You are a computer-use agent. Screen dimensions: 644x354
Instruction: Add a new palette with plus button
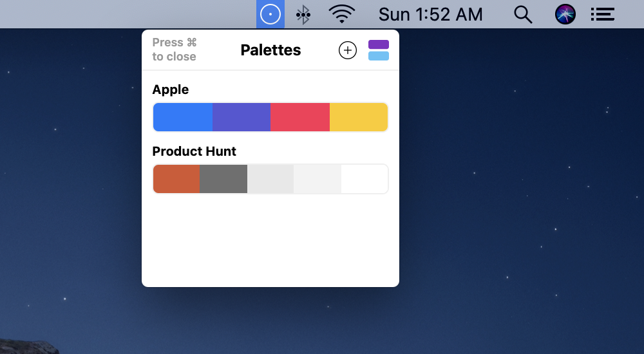pyautogui.click(x=348, y=50)
